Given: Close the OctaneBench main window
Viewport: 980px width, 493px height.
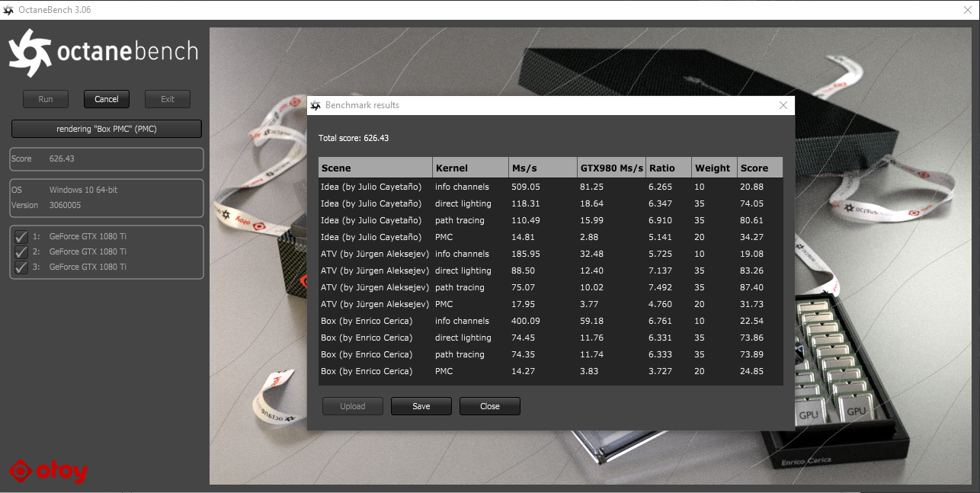Looking at the screenshot, I should [x=968, y=10].
